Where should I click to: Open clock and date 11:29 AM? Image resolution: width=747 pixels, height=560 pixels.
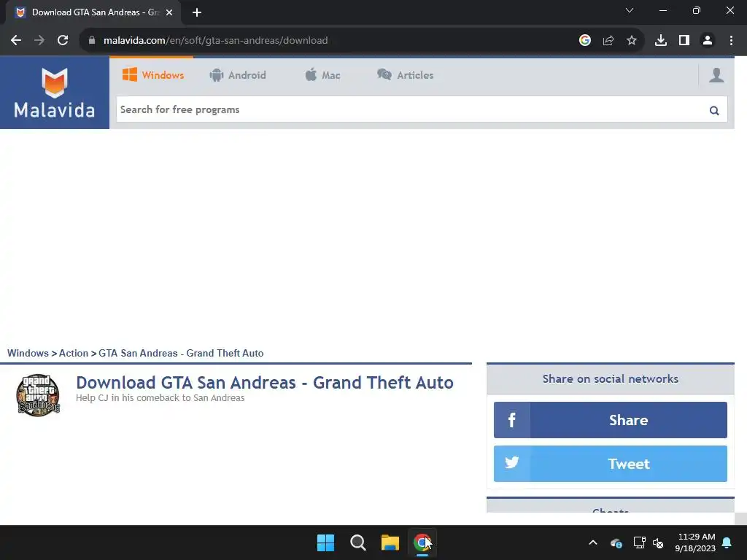tap(695, 542)
